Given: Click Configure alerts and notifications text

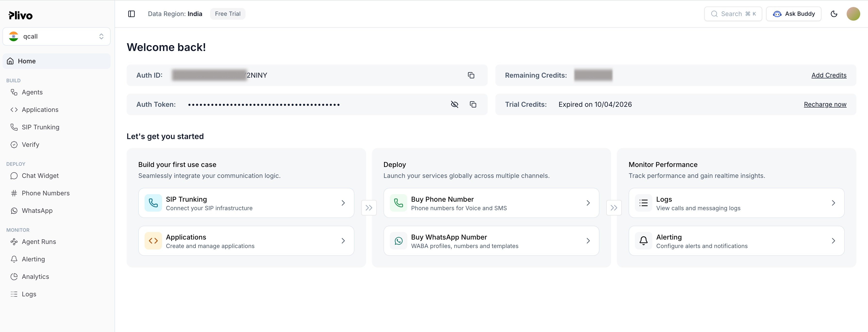Looking at the screenshot, I should coord(702,246).
